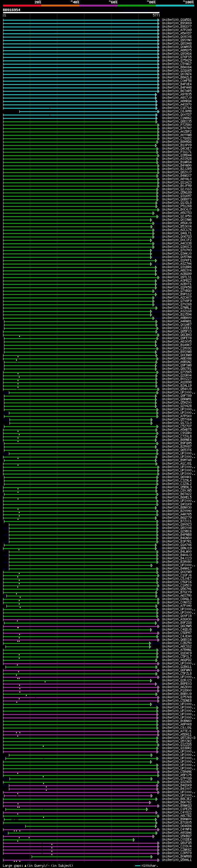
Task: Open hit UniRef100_A7P2A9
Action: [177, 30]
